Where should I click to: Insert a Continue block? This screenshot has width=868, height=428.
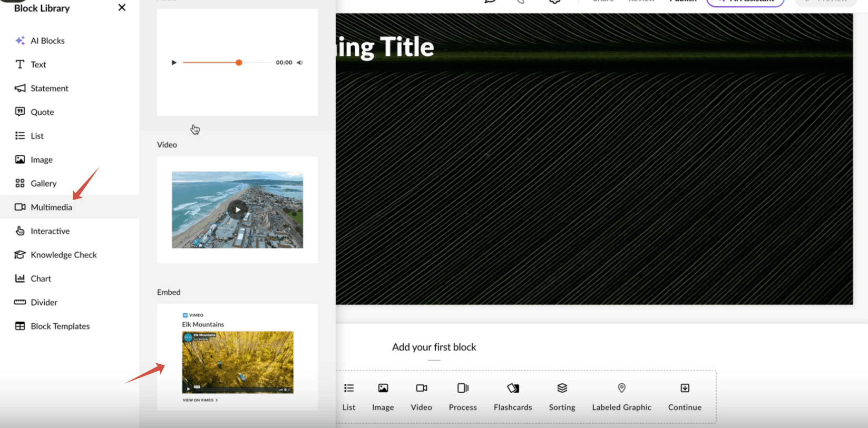685,389
